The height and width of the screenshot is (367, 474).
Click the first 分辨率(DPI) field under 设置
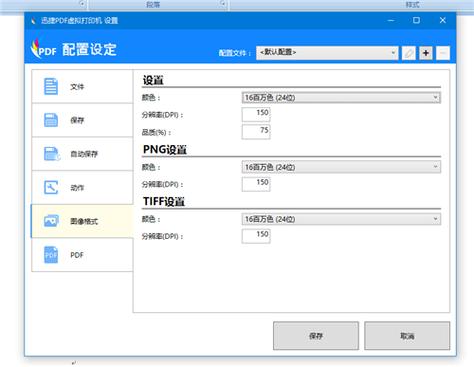[x=256, y=114]
